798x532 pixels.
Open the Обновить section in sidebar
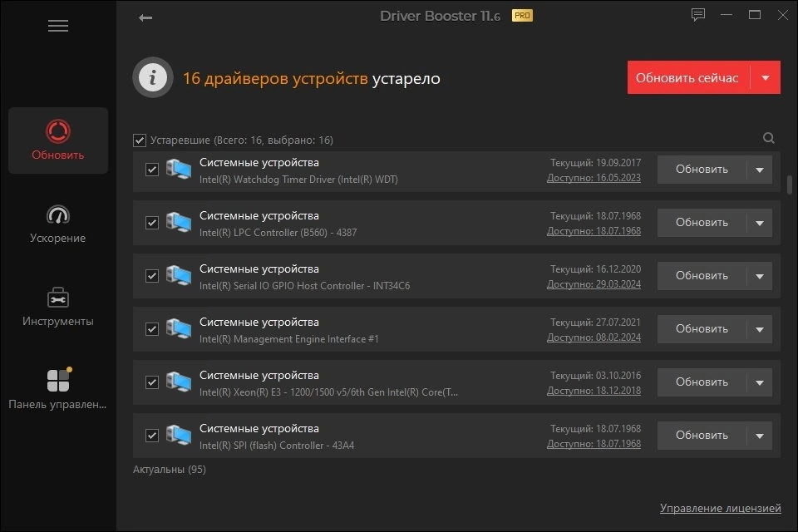coord(58,140)
